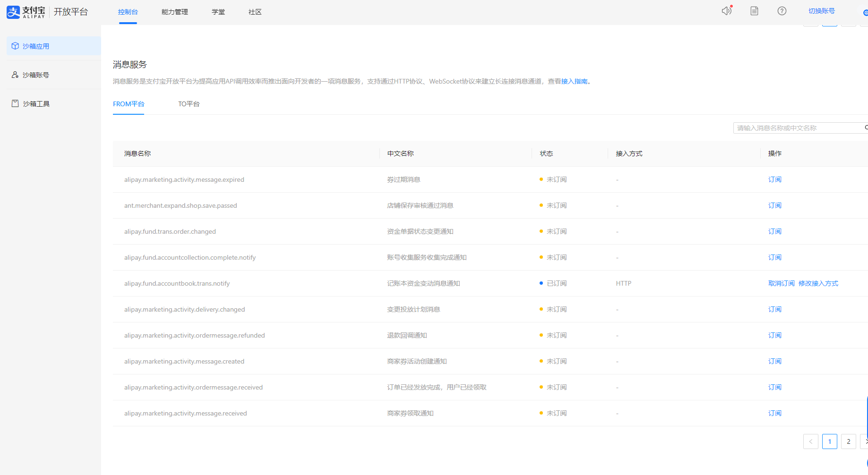Click the 状态 column header
The image size is (868, 475).
coord(547,153)
